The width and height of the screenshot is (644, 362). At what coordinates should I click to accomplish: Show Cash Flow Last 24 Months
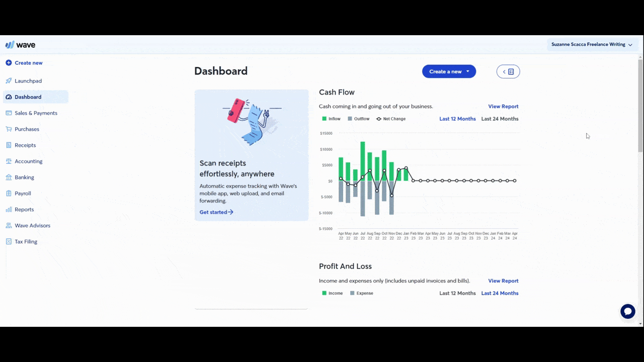point(500,119)
